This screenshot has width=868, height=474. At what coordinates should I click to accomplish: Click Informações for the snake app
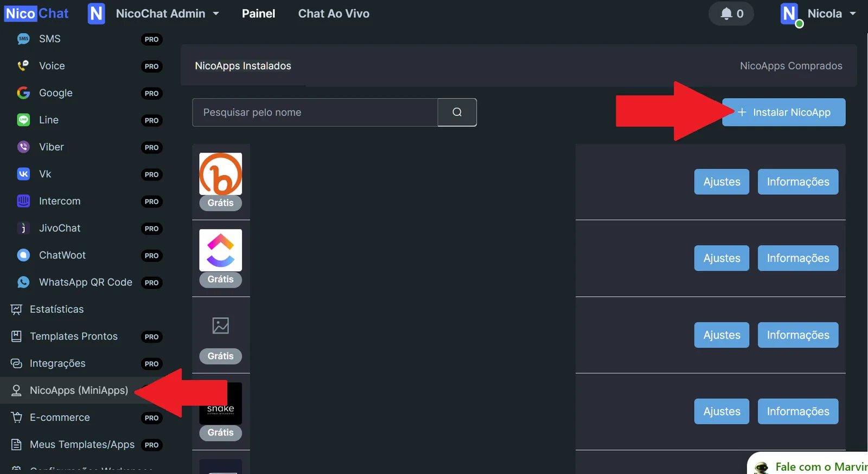(x=798, y=412)
